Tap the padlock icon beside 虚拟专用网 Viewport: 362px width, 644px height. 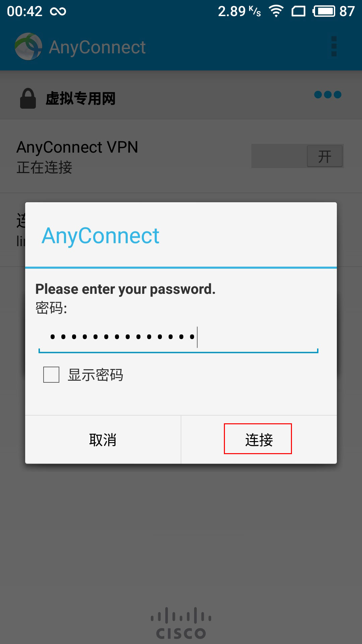tap(28, 98)
